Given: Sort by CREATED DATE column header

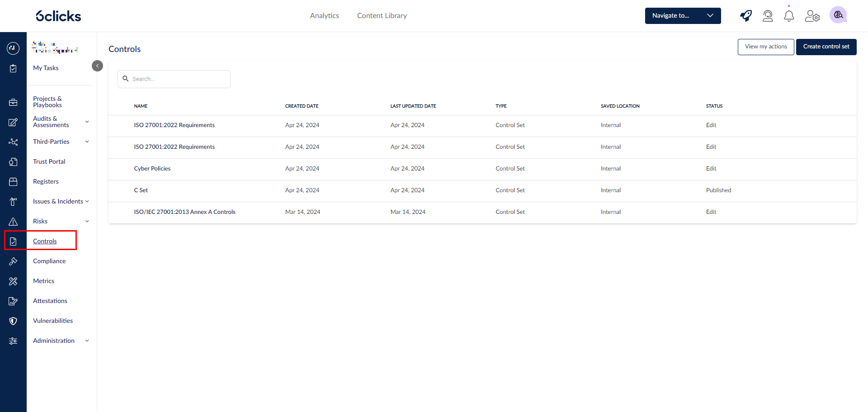Looking at the screenshot, I should point(302,106).
